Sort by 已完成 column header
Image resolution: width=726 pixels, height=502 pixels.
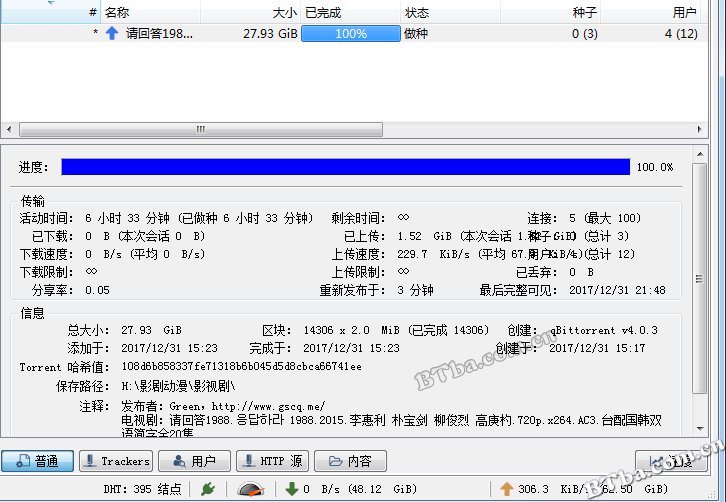coord(350,13)
